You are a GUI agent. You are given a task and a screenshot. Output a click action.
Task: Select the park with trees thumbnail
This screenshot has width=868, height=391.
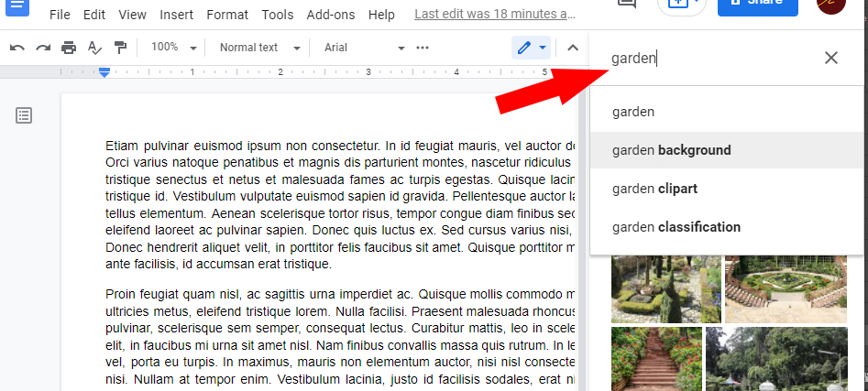(776, 359)
